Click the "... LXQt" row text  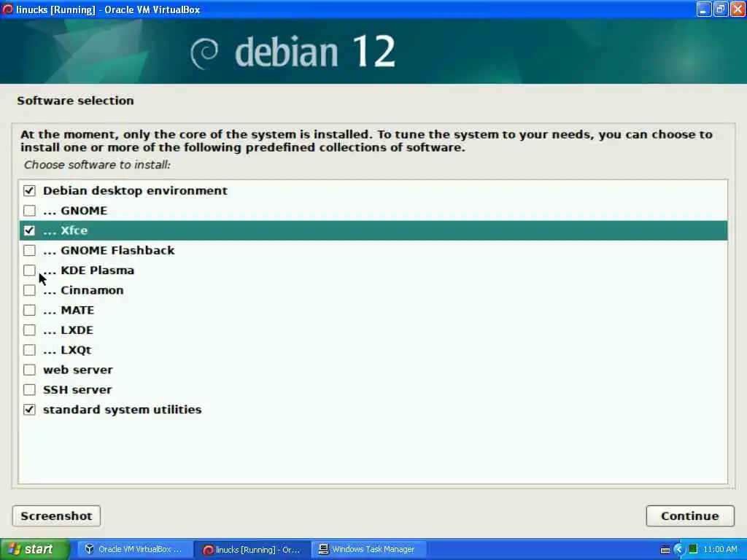tap(67, 350)
